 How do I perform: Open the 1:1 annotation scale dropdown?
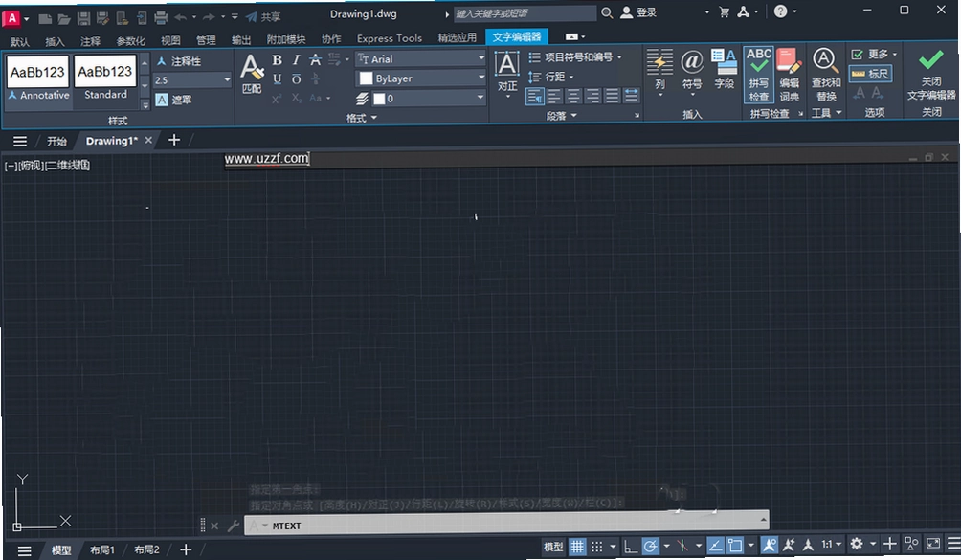pos(832,544)
